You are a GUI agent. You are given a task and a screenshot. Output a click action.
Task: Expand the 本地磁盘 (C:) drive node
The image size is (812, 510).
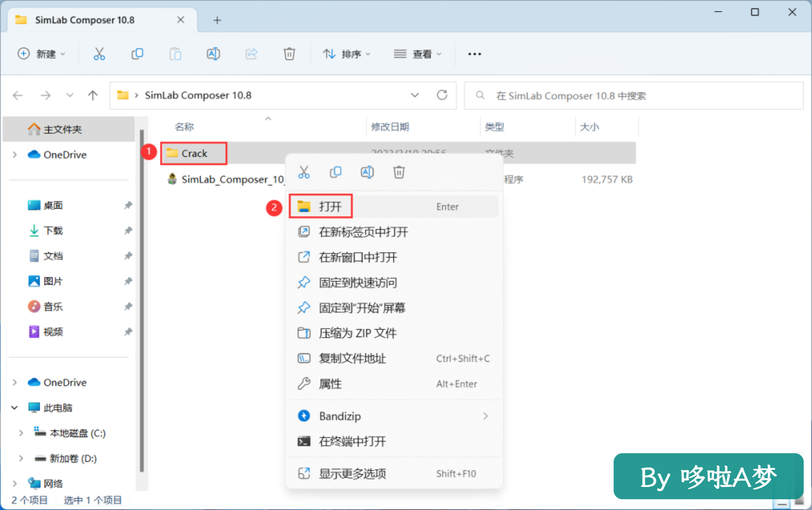(x=21, y=433)
